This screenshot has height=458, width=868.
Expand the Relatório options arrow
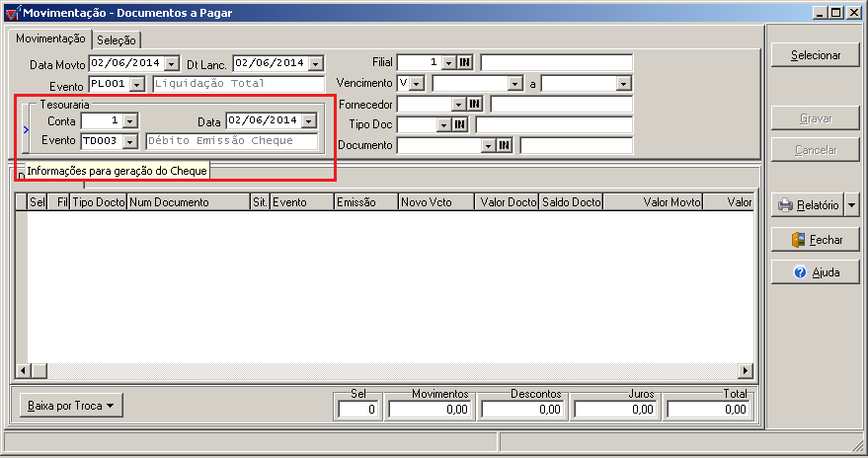click(x=853, y=205)
